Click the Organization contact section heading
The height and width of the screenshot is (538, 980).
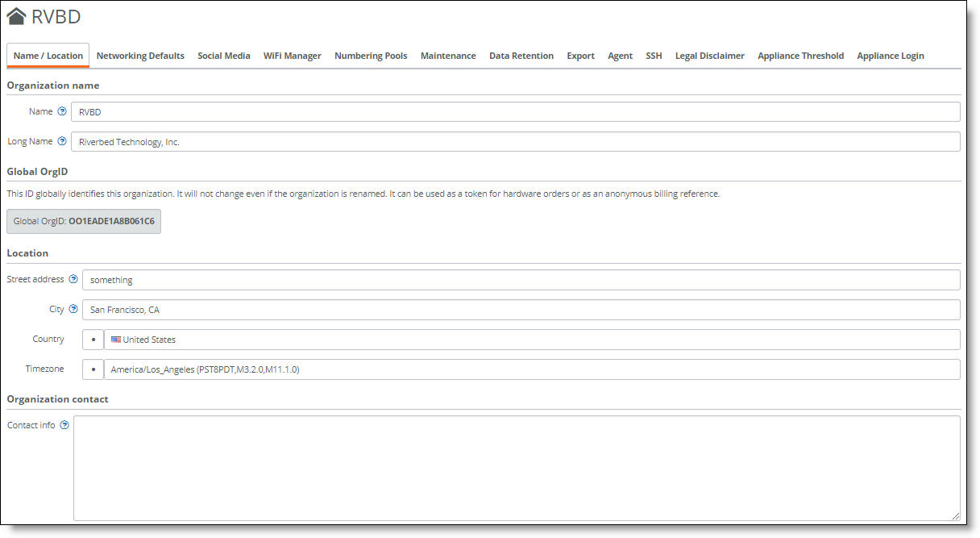coord(57,398)
